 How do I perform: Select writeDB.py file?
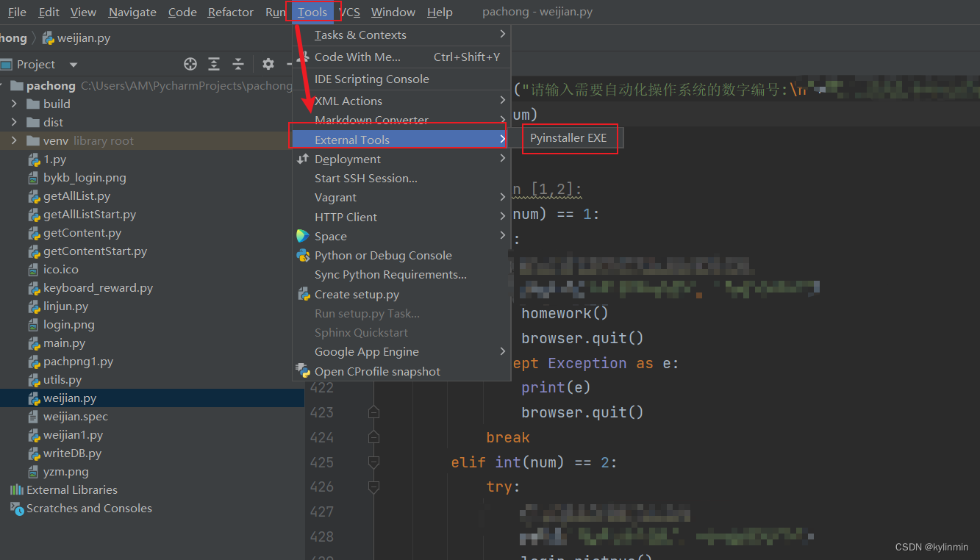pyautogui.click(x=72, y=453)
